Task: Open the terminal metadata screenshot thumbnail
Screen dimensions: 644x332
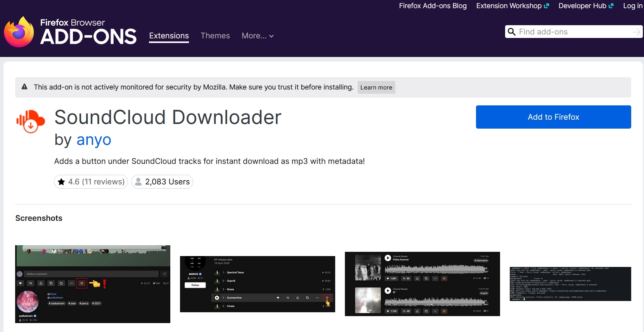Action: tap(570, 284)
